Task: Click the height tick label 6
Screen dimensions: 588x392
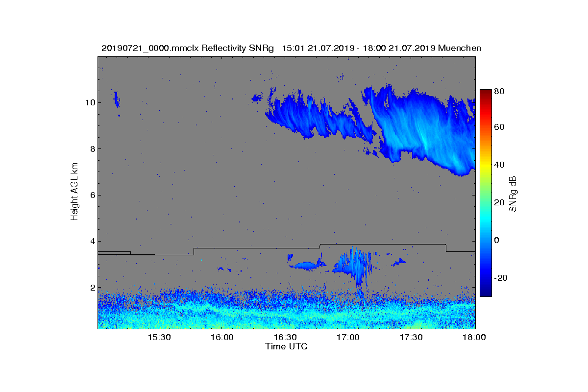Action: 92,195
